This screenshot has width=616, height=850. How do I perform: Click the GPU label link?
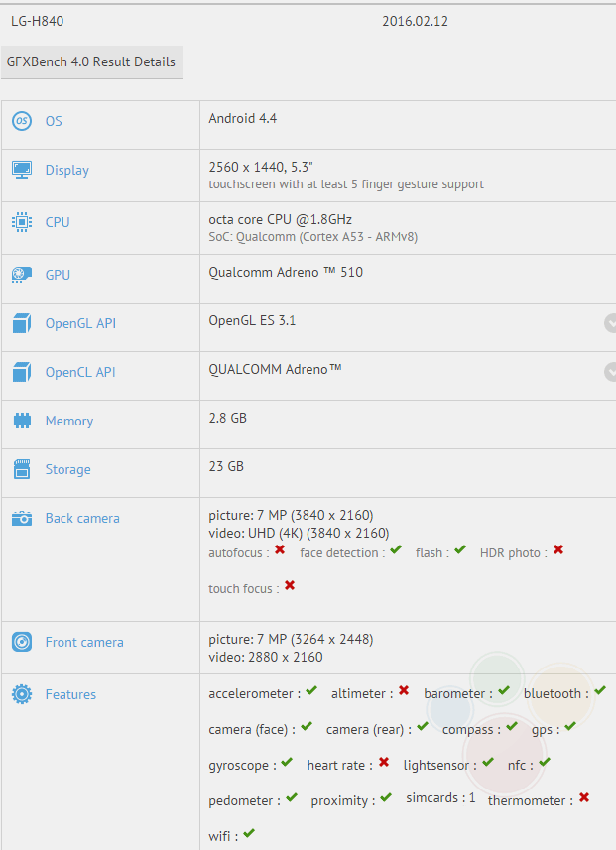coord(58,275)
